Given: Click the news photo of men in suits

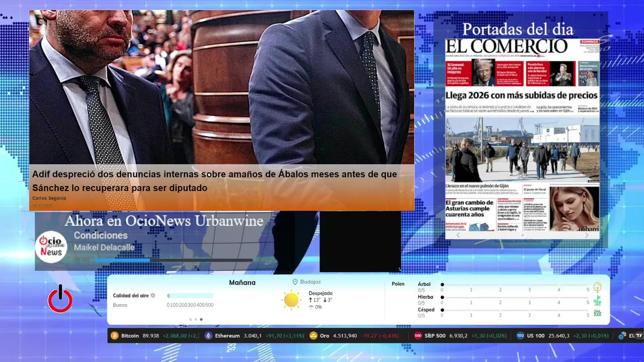Looking at the screenshot, I should [x=221, y=87].
